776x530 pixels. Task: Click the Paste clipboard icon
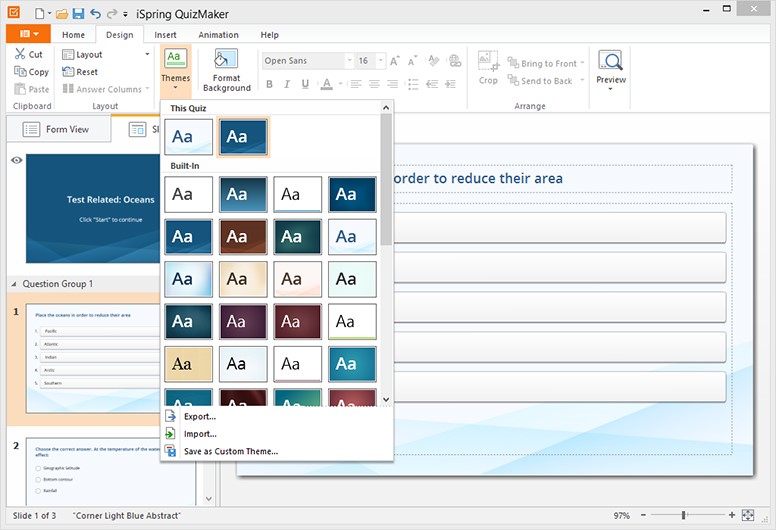(x=20, y=89)
